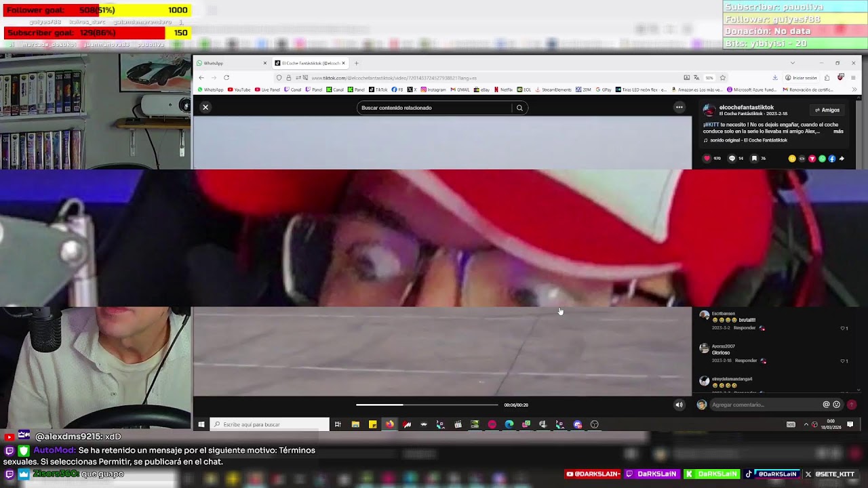Viewport: 868px width, 488px height.
Task: Open the browser downloads arrow
Action: (775, 78)
